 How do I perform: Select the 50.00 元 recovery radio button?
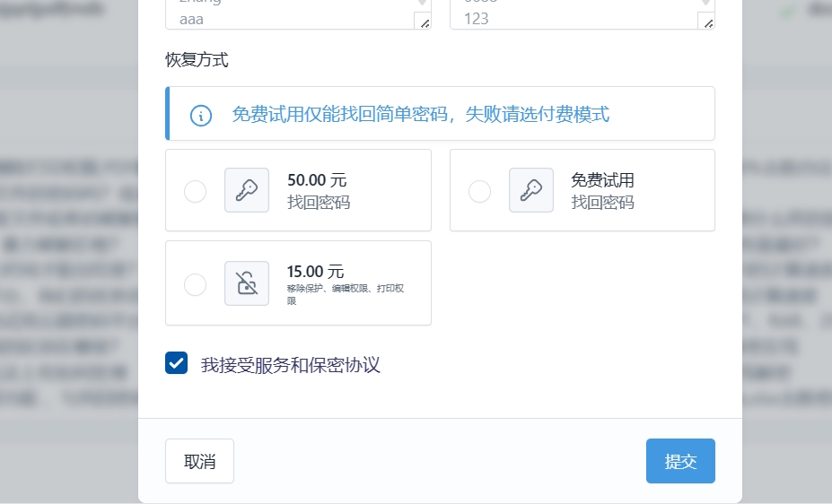click(195, 191)
